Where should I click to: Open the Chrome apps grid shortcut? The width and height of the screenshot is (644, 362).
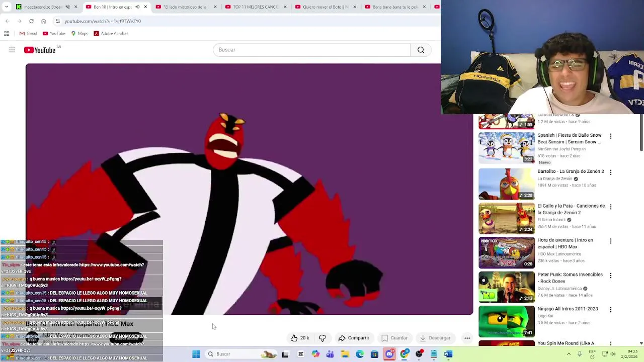click(x=7, y=33)
